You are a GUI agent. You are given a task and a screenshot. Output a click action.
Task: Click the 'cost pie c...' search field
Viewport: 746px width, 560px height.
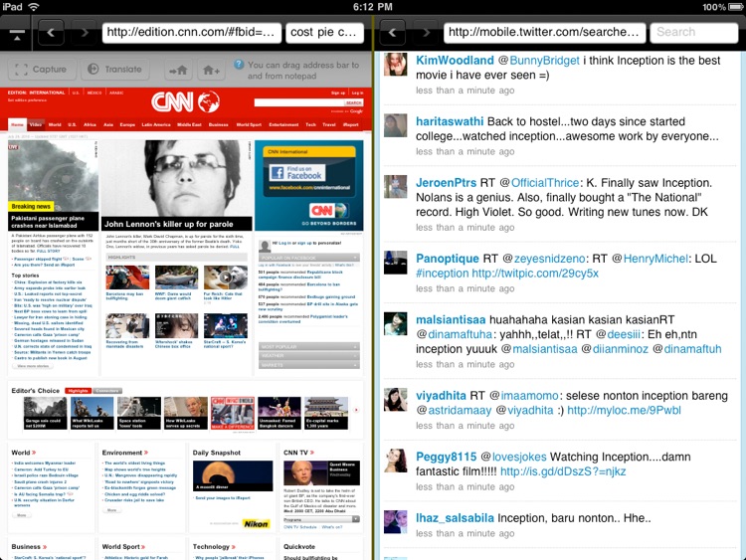[x=324, y=33]
